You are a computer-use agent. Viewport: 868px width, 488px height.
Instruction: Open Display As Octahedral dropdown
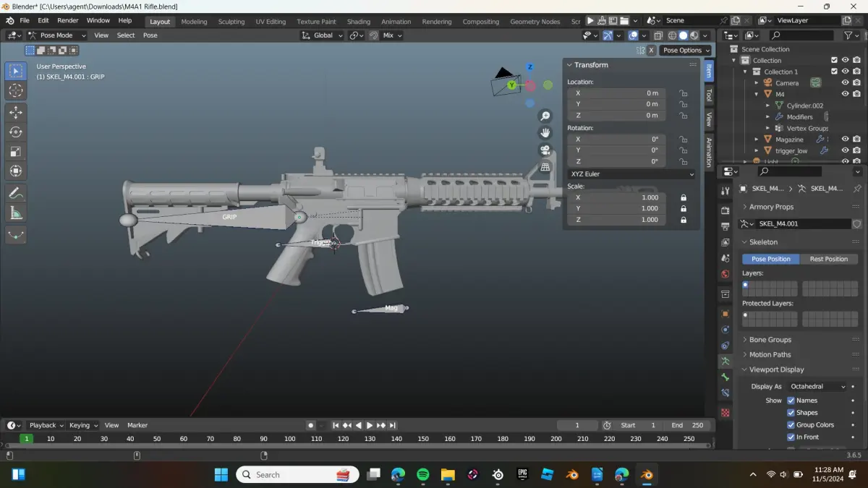817,387
